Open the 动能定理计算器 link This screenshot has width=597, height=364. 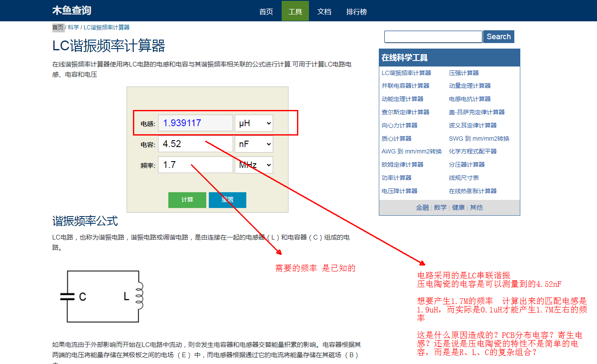click(x=402, y=99)
